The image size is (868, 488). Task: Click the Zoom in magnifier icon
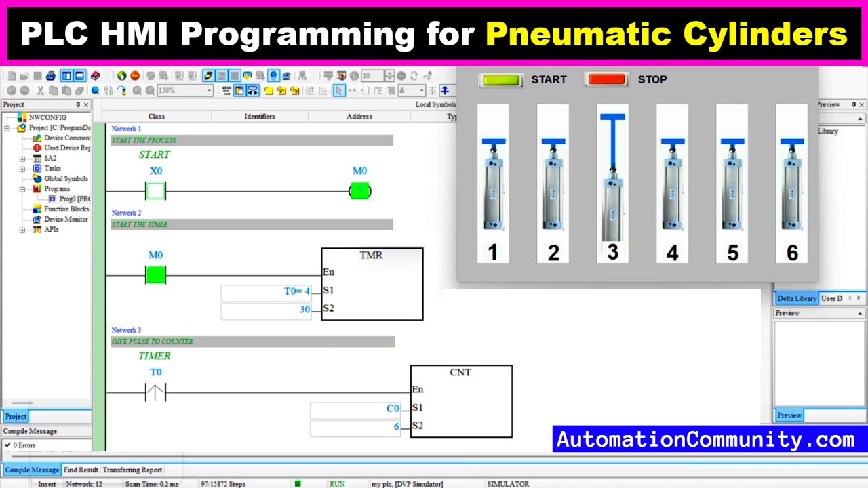[137, 90]
